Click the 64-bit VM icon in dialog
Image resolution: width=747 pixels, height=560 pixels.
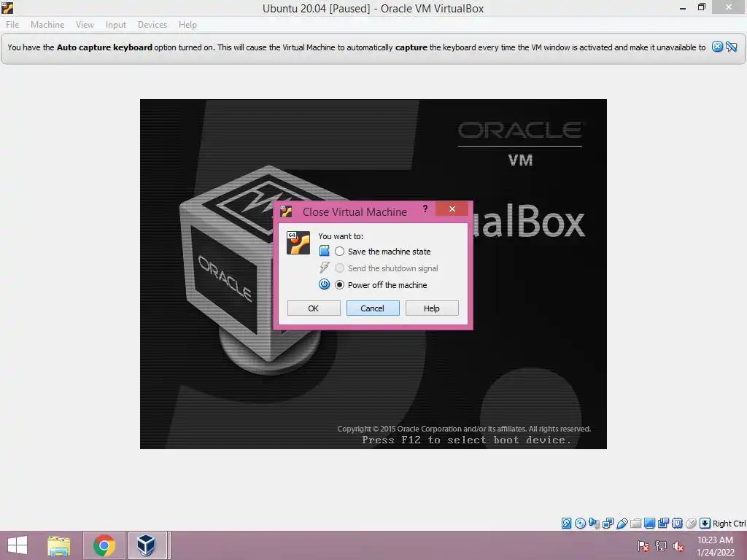tap(298, 243)
